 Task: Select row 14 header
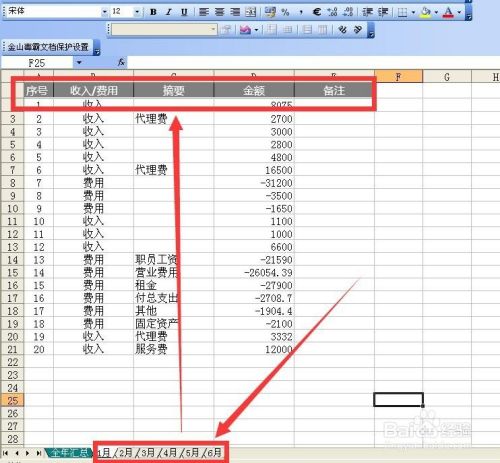12,260
